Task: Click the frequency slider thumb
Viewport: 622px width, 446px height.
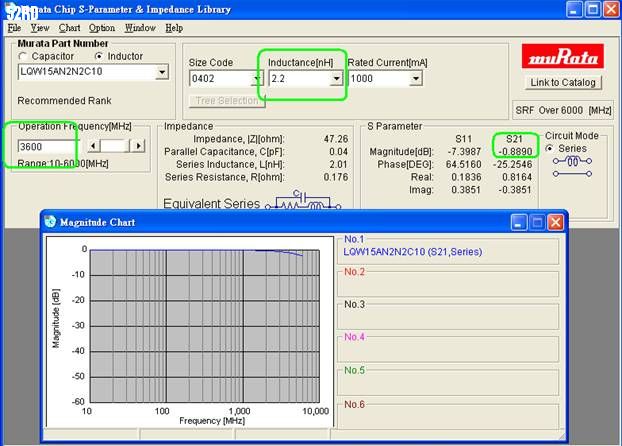Action: coord(115,146)
